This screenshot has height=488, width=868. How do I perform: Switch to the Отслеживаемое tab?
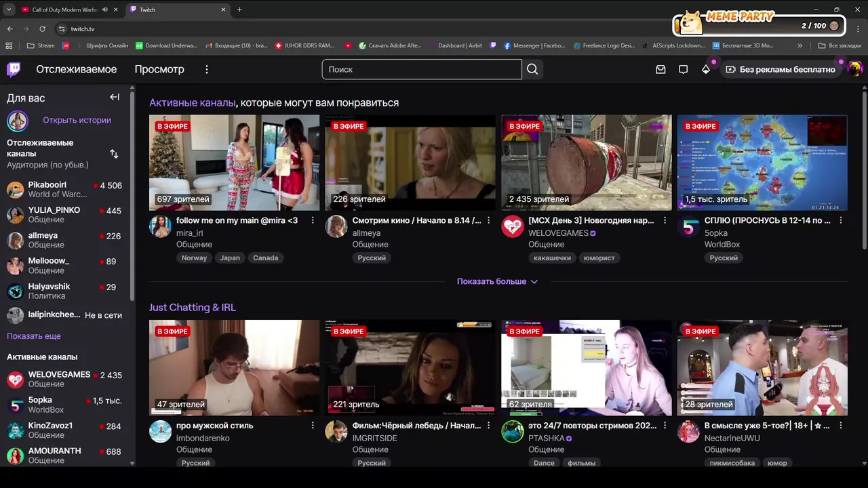click(77, 69)
